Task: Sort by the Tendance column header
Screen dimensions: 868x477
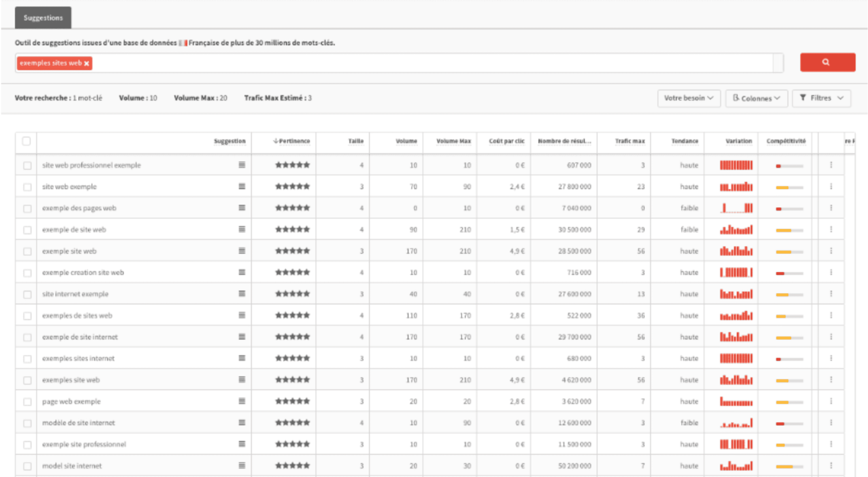Action: 685,141
